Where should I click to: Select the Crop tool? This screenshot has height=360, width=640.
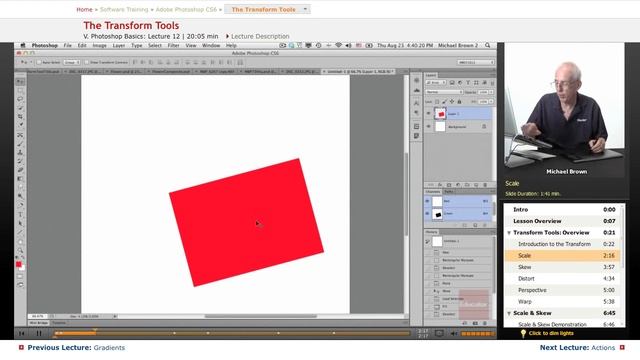click(x=20, y=117)
